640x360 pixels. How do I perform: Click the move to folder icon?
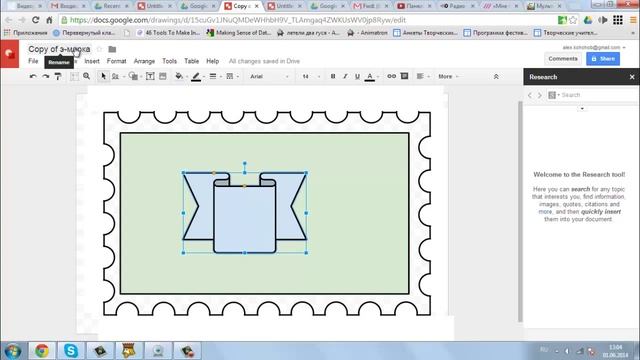click(112, 49)
